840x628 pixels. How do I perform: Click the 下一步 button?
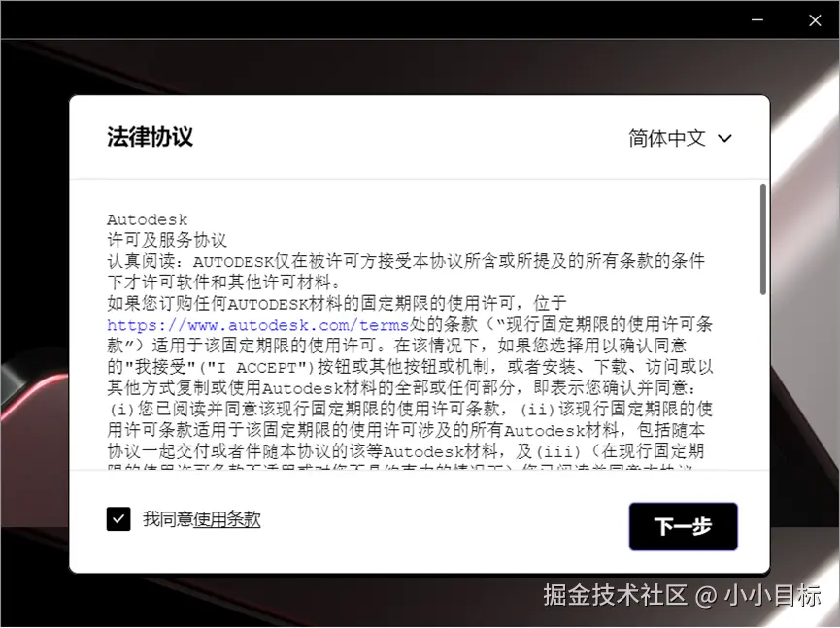point(683,526)
